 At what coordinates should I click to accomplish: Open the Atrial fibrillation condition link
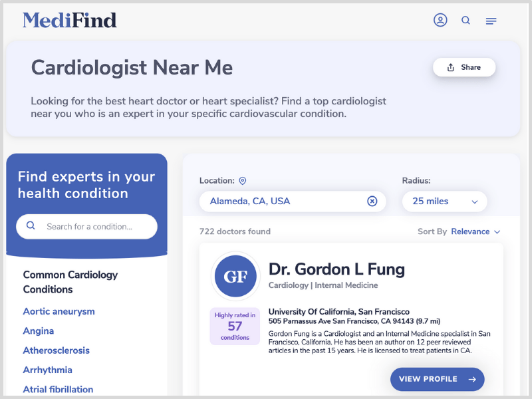click(58, 389)
